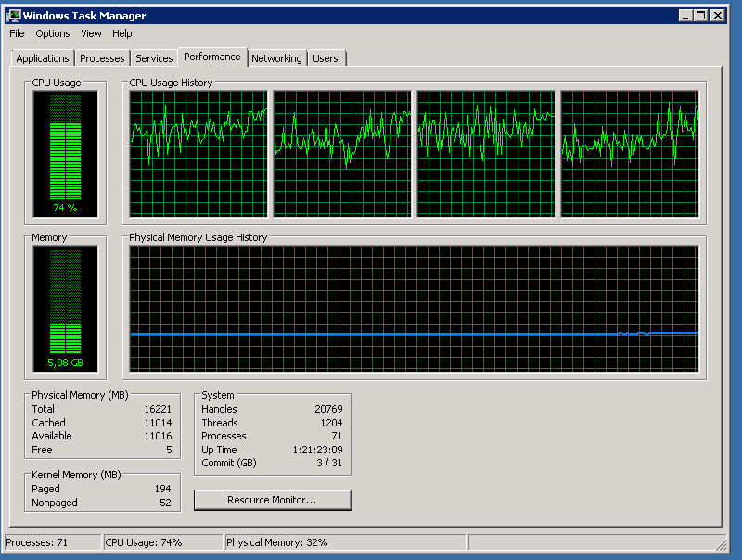Switch to the Networking tab
This screenshot has width=742, height=560.
click(x=276, y=58)
